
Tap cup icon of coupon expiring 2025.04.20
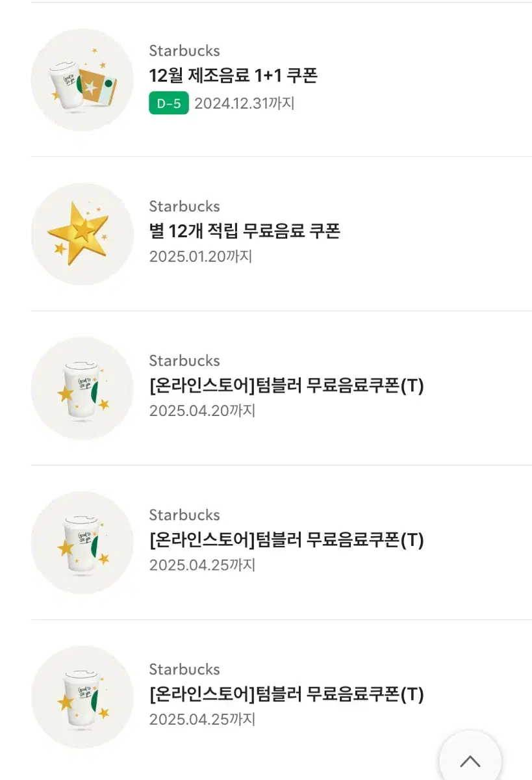click(82, 389)
